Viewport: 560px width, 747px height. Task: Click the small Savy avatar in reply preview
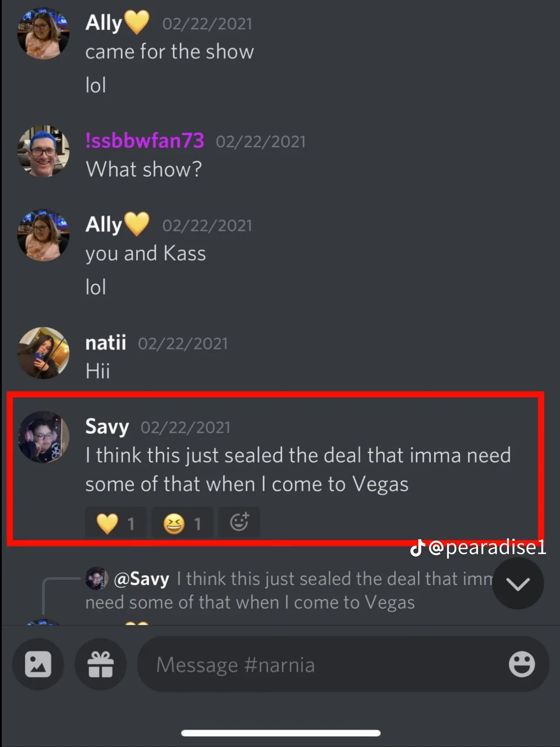click(97, 579)
